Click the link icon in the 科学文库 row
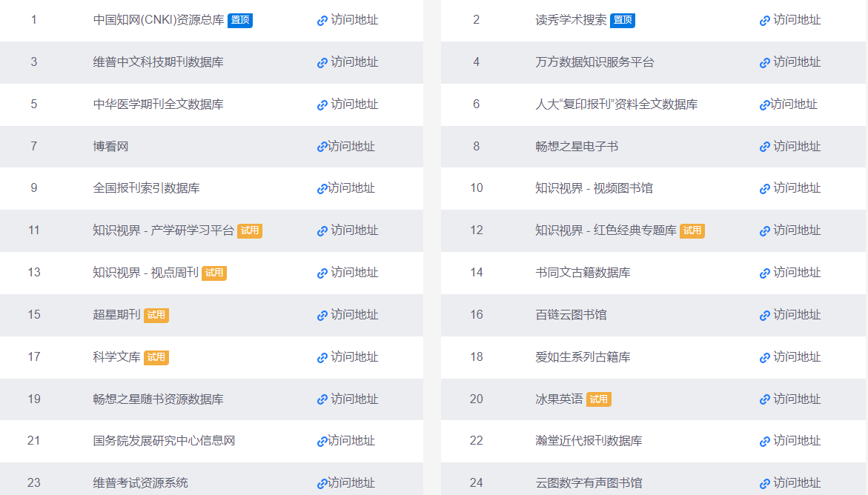The height and width of the screenshot is (495, 868). click(322, 358)
